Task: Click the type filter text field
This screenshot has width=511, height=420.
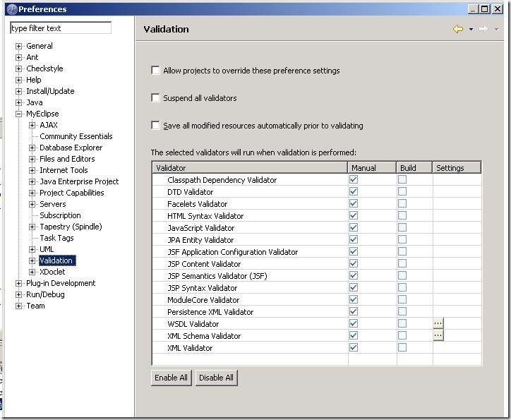Action: pos(61,28)
